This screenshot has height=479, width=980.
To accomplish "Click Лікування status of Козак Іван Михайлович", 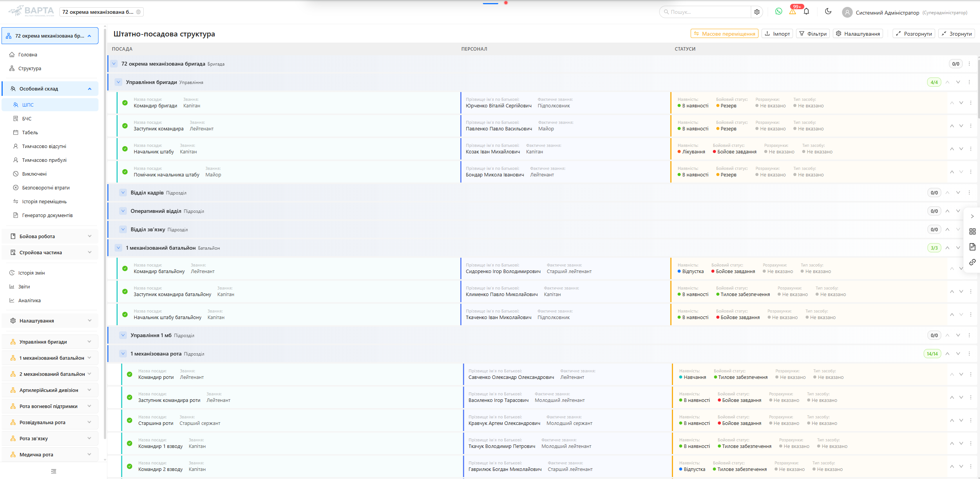I will 691,152.
